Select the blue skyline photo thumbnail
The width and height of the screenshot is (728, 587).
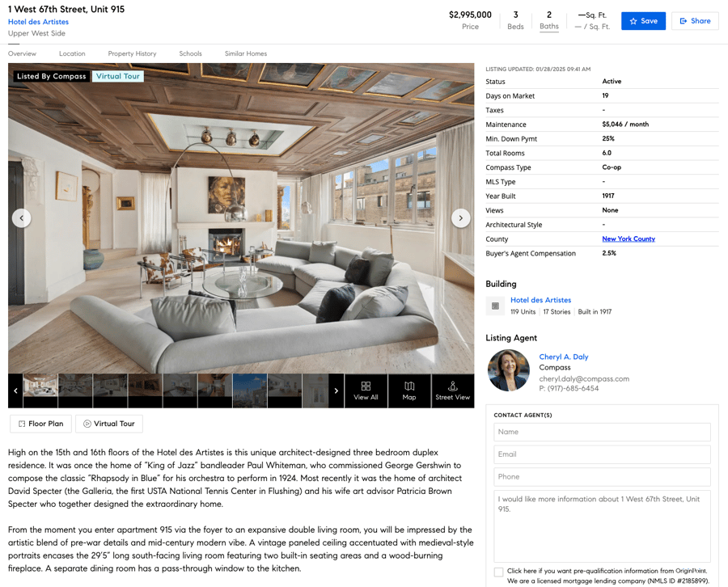250,391
